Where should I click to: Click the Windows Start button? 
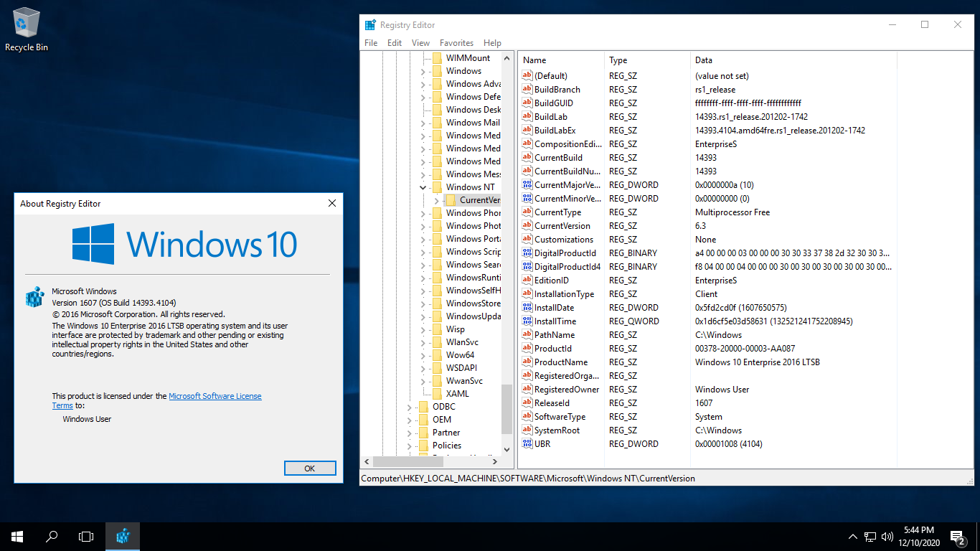[17, 537]
